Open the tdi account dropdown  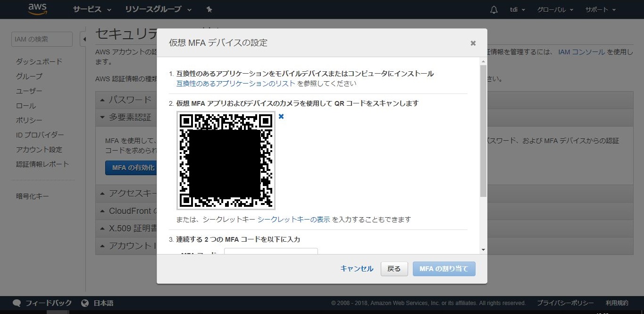coord(518,10)
